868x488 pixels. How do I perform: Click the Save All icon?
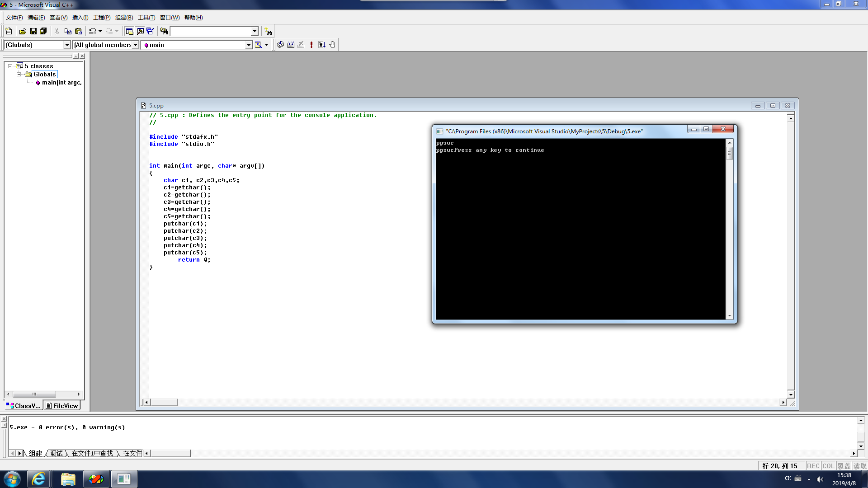pos(43,31)
